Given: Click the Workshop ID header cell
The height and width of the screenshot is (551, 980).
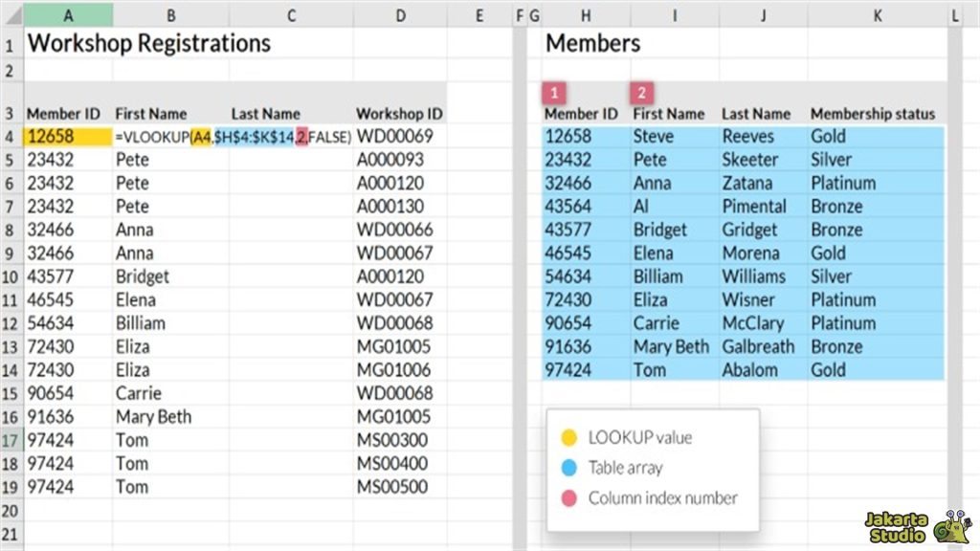Looking at the screenshot, I should pyautogui.click(x=399, y=114).
